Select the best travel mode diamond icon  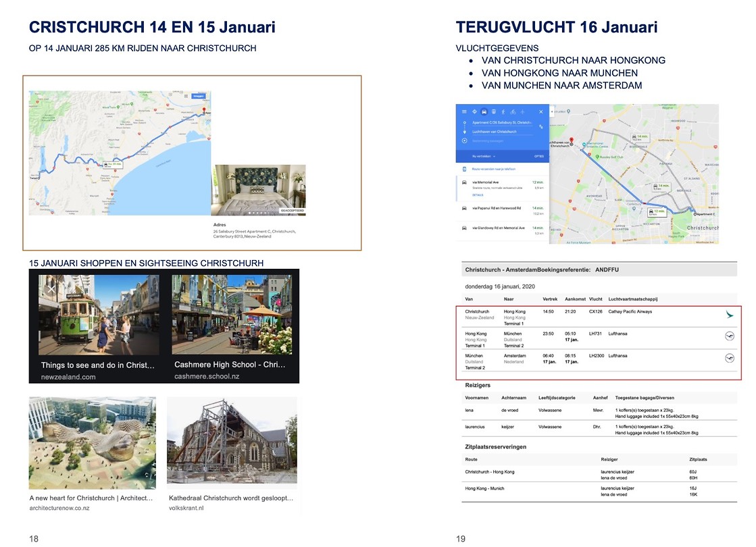pyautogui.click(x=474, y=112)
